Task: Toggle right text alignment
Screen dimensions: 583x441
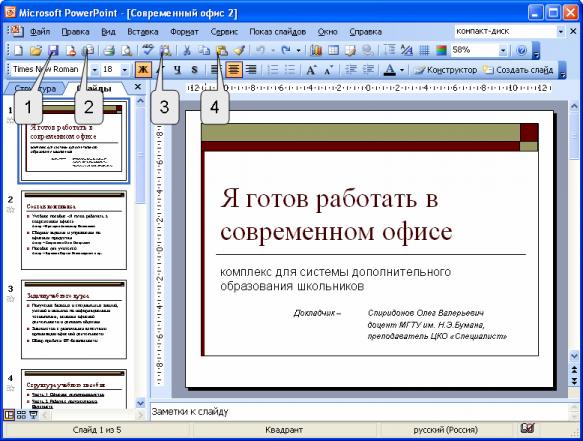Action: pos(251,70)
